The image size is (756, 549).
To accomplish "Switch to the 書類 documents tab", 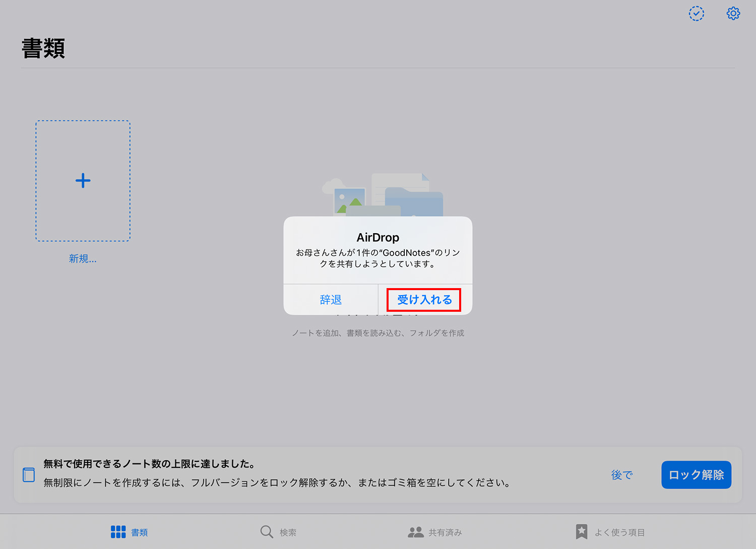I will pyautogui.click(x=129, y=532).
